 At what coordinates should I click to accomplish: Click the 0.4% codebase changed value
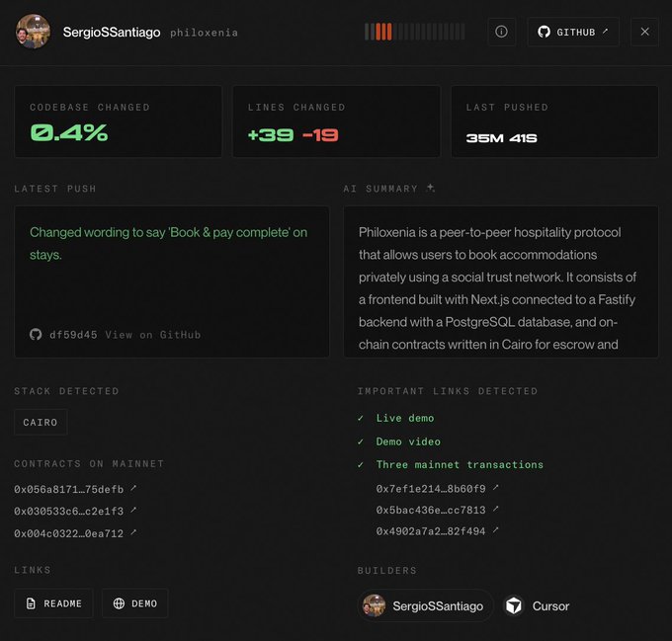(69, 132)
